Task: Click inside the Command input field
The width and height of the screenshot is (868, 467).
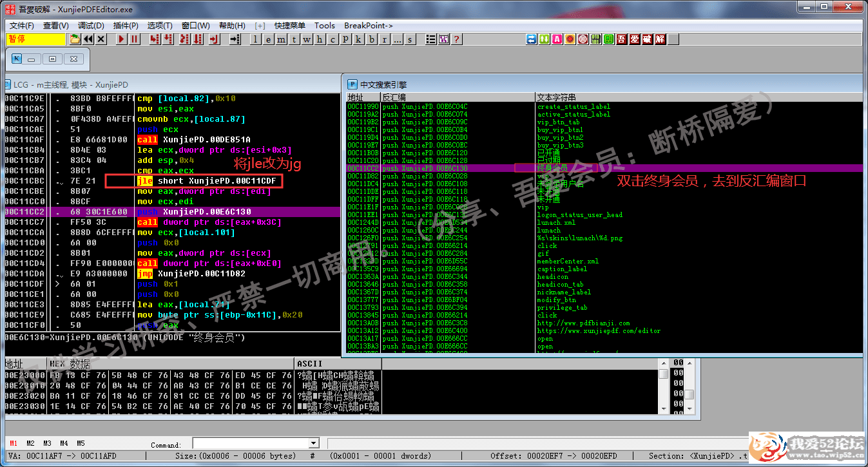Action: point(251,443)
